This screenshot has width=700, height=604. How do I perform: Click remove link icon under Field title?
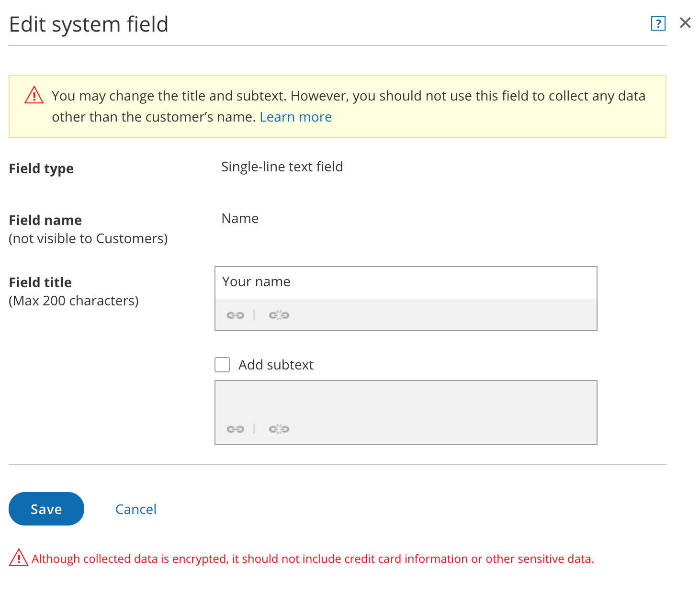[279, 315]
